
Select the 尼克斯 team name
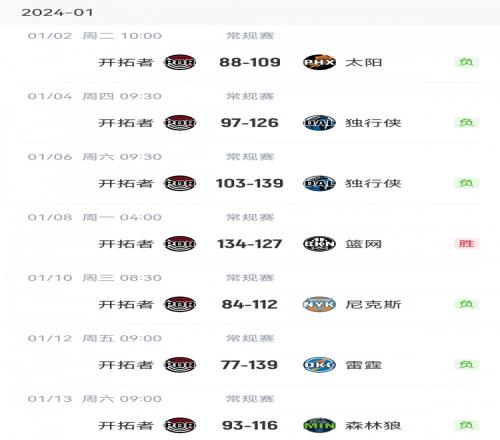[373, 304]
